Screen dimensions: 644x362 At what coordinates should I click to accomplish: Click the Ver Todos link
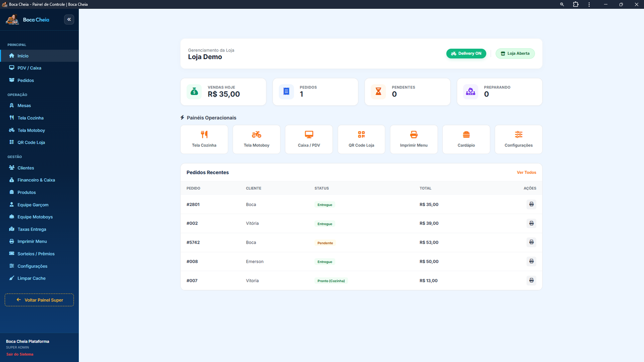click(x=526, y=173)
